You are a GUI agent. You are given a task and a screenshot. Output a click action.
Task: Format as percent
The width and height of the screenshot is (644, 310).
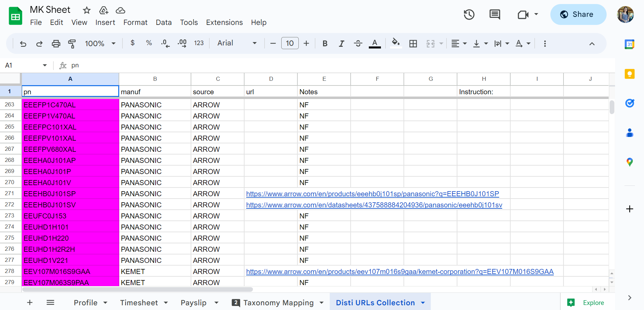tap(149, 43)
